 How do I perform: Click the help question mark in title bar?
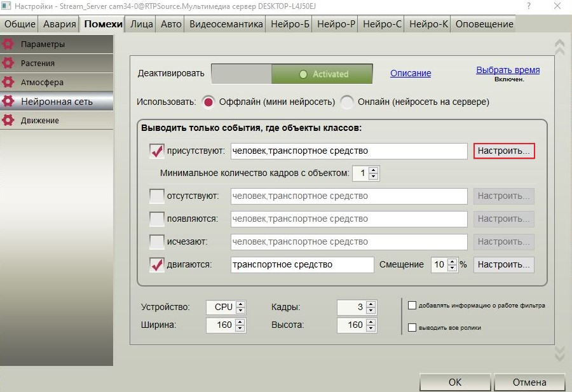pos(529,6)
